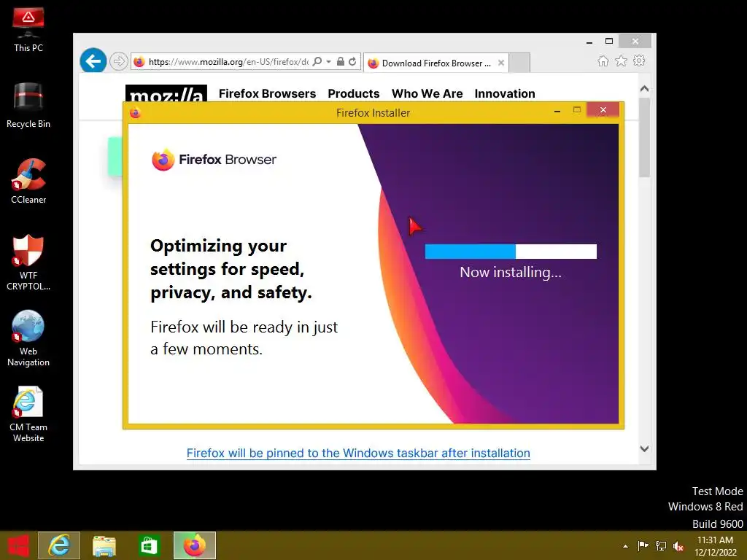Maximize the Internet Explorer window

(x=609, y=41)
